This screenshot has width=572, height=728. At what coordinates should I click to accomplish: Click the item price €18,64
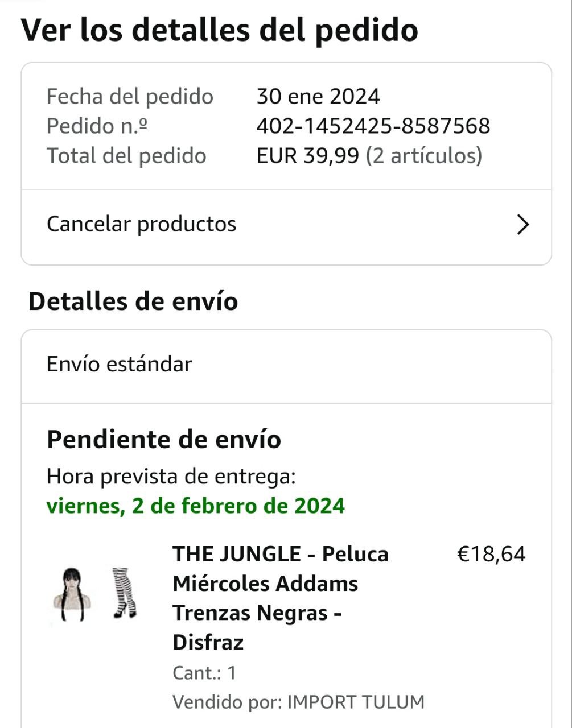[x=491, y=554]
